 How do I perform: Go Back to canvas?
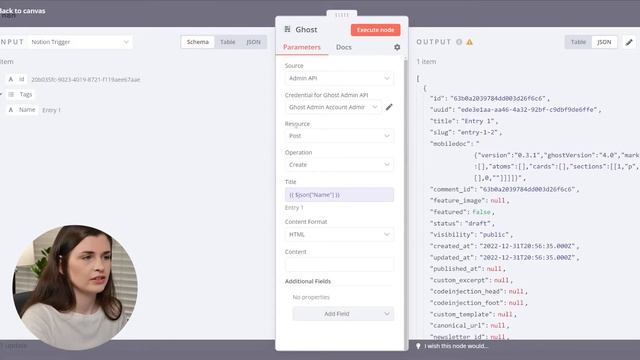pos(22,11)
